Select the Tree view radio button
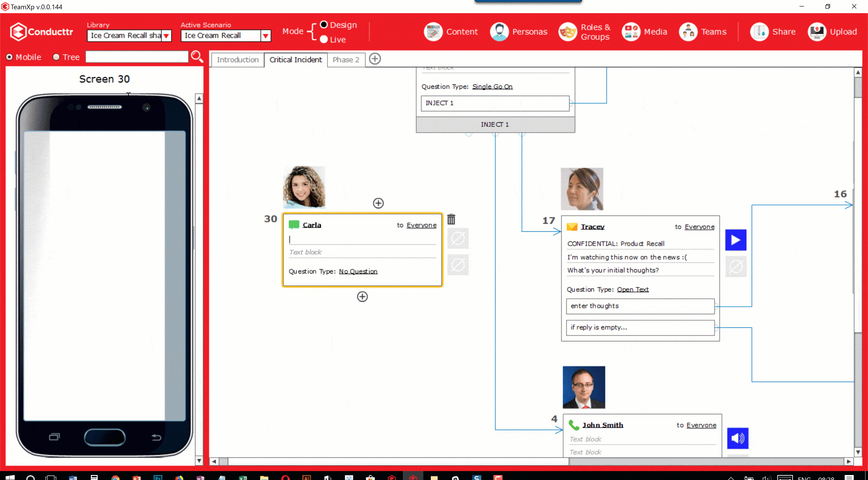Viewport: 868px width, 480px height. click(57, 57)
